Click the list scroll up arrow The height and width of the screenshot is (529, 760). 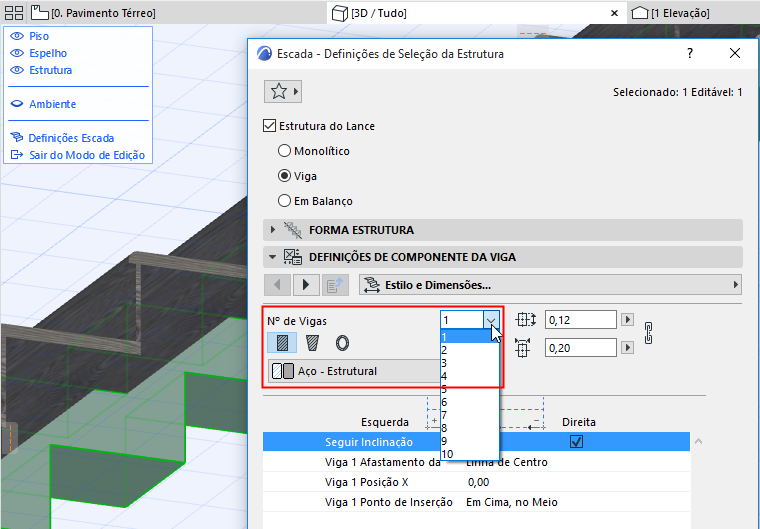pyautogui.click(x=698, y=441)
